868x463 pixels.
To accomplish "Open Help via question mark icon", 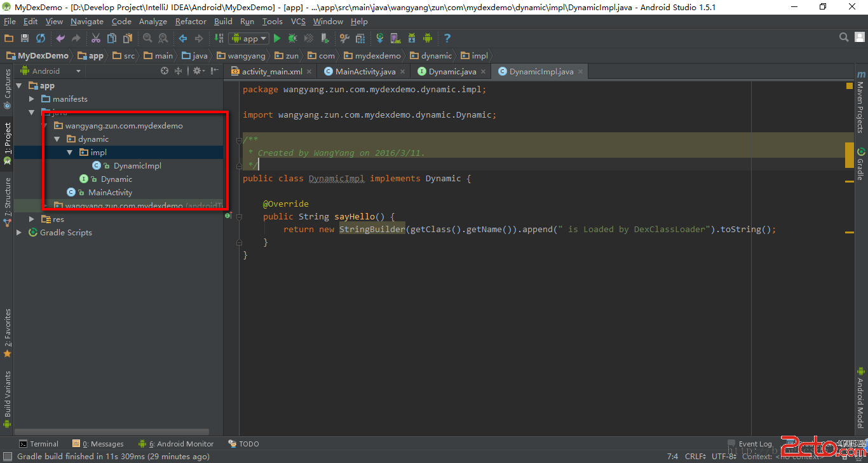I will [447, 38].
